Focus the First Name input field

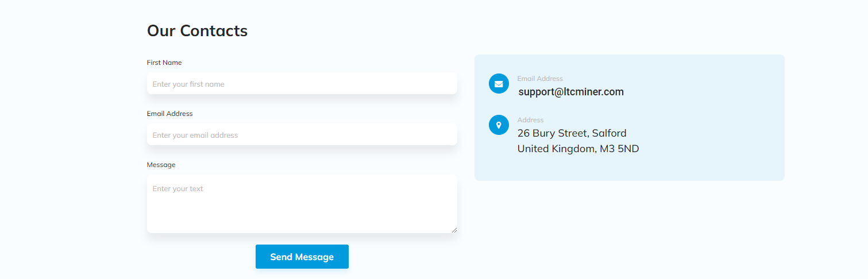(x=302, y=84)
